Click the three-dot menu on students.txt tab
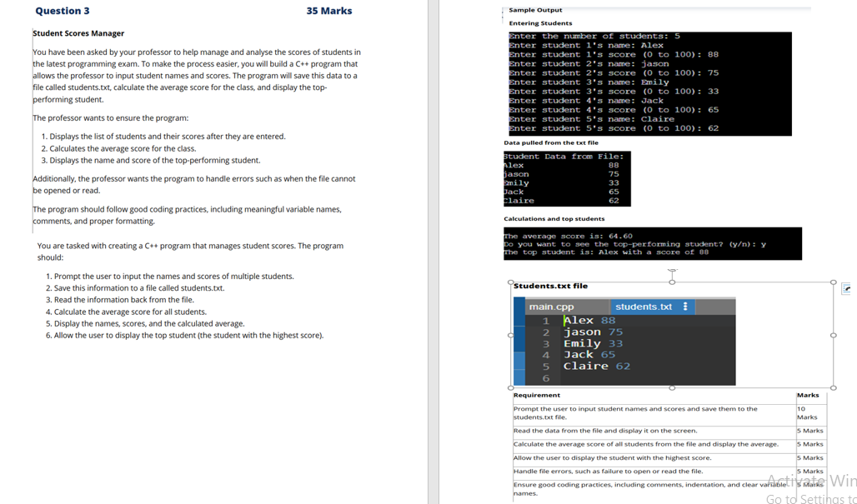 (x=685, y=307)
